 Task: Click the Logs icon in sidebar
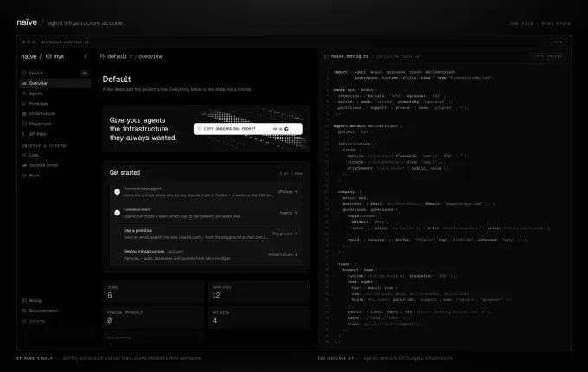coord(24,155)
